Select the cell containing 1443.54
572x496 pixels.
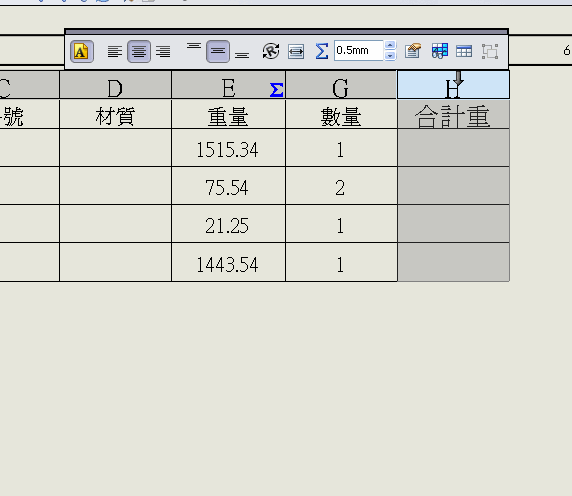click(x=228, y=262)
